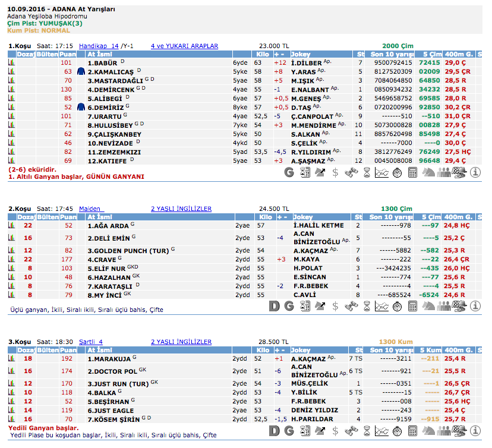Open the Şartli 4 link in race 3
This screenshot has width=492, height=448.
[x=91, y=342]
